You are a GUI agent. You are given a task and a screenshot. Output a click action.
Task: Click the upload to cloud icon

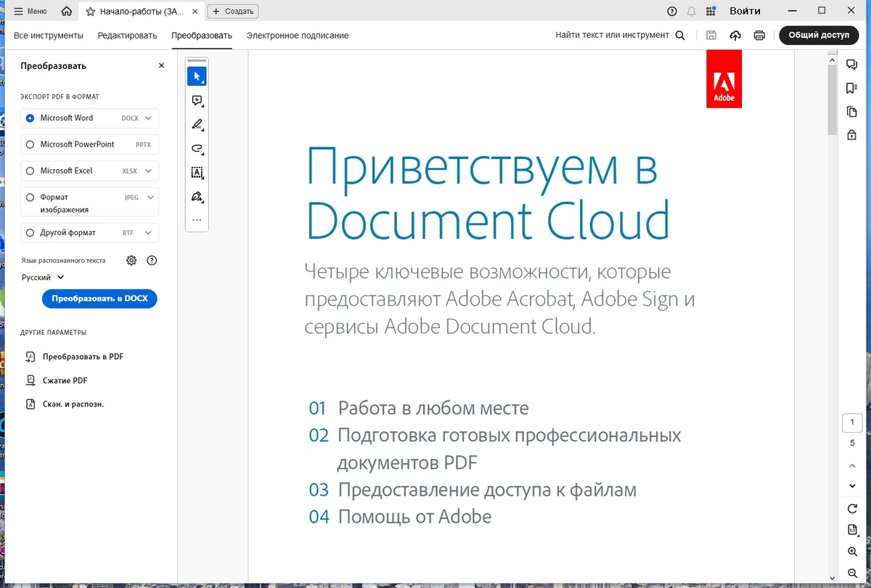(x=735, y=36)
